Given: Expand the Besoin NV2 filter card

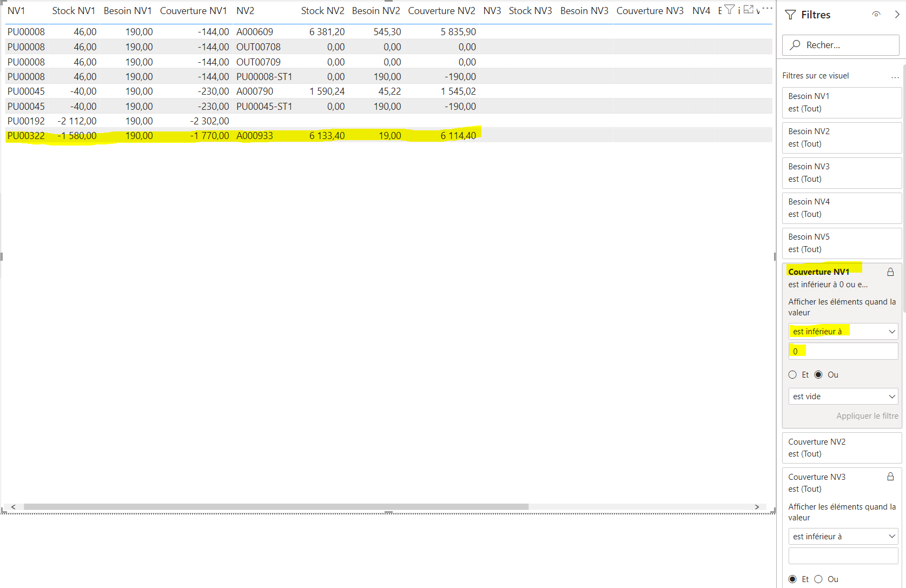Looking at the screenshot, I should tap(842, 137).
